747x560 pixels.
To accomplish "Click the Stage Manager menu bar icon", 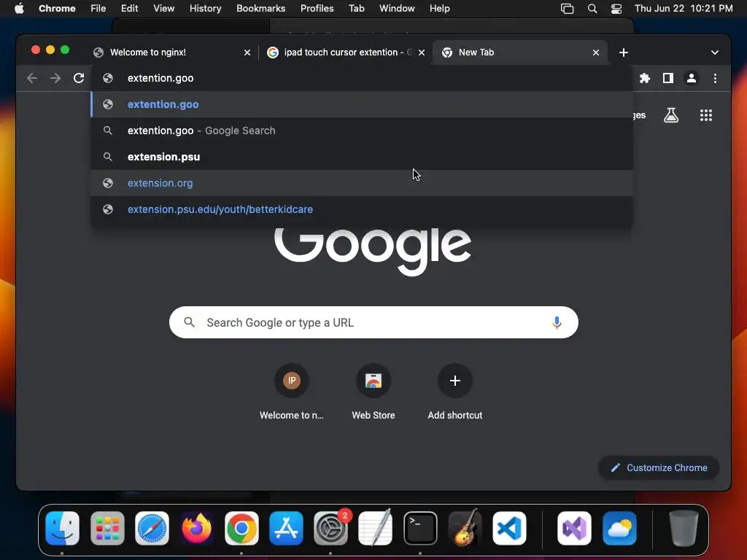I will tap(567, 9).
